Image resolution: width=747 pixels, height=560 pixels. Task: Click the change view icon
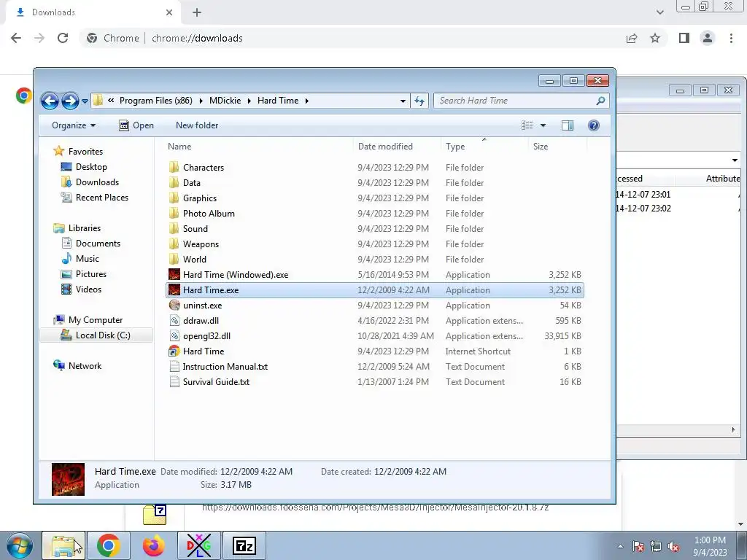527,125
